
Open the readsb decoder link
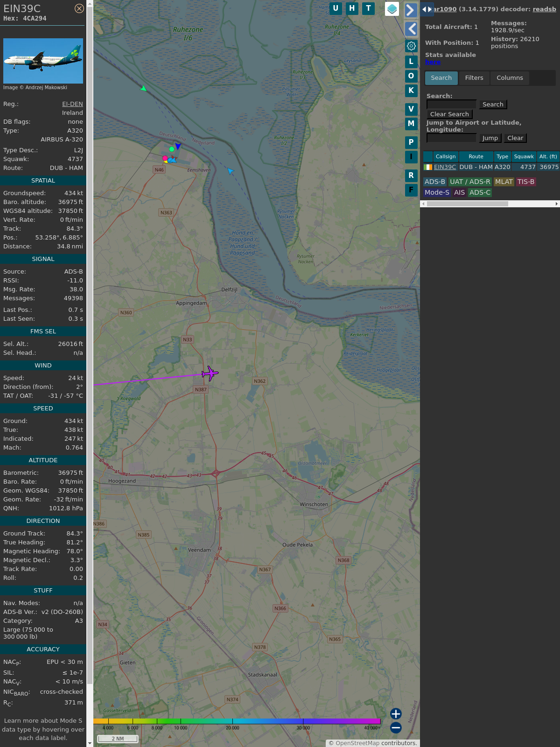544,9
